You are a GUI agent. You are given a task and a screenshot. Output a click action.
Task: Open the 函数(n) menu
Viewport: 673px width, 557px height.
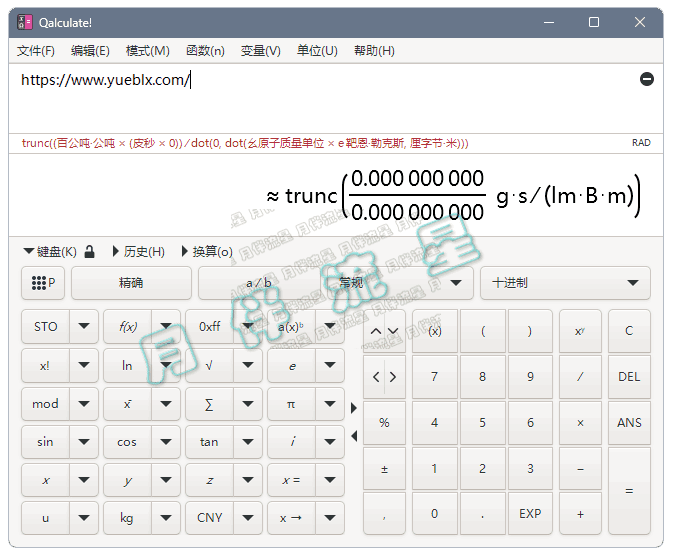[205, 51]
